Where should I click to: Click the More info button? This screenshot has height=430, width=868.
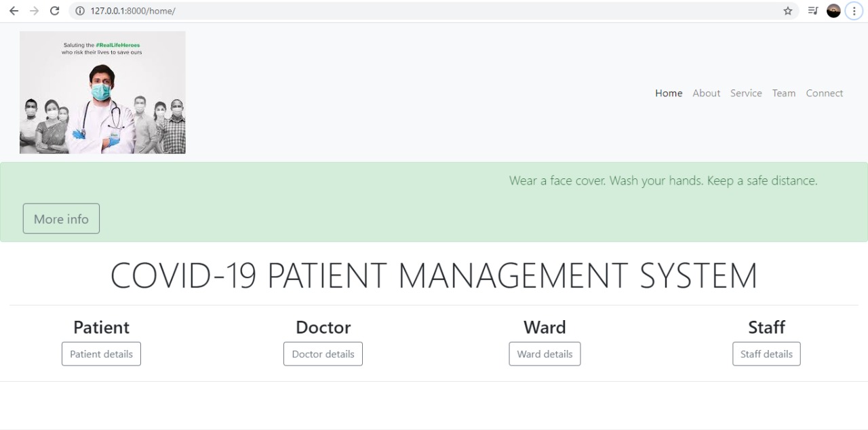(61, 218)
